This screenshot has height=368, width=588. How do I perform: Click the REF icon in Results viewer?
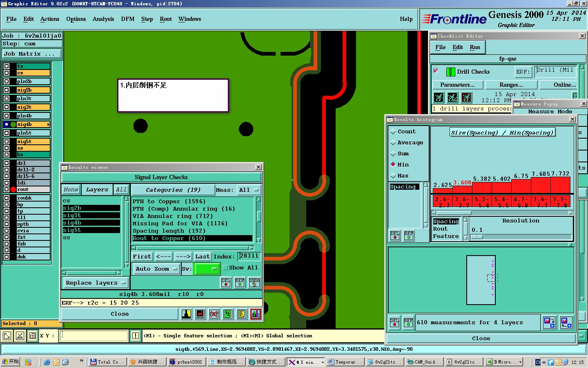tap(240, 283)
